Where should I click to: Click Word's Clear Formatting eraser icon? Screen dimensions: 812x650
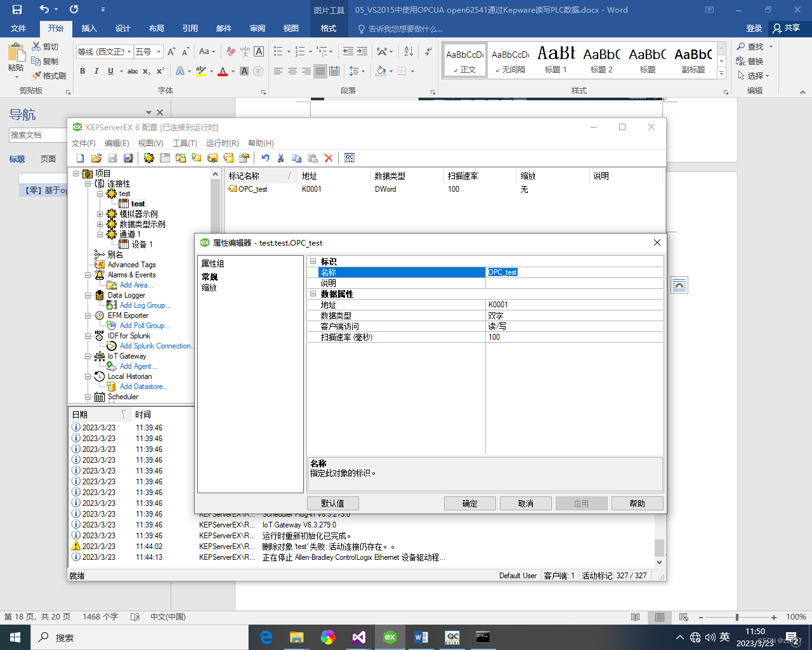(x=231, y=51)
